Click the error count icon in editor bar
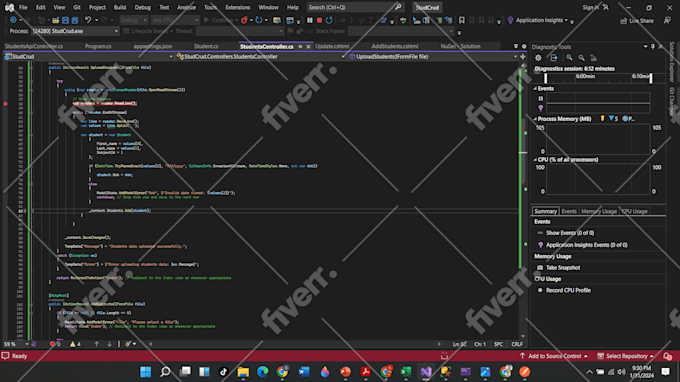This screenshot has height=382, width=680. tap(52, 344)
